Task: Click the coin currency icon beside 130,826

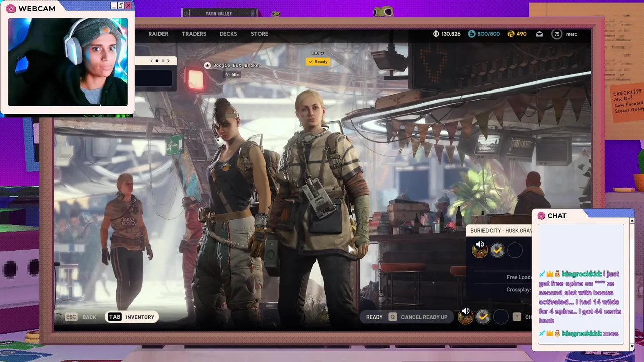Action: tap(436, 34)
